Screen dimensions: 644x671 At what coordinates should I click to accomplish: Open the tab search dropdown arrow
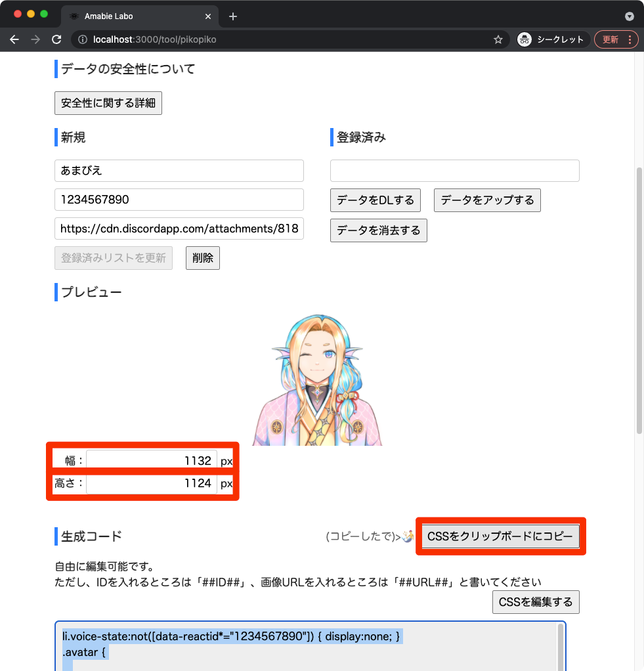629,16
